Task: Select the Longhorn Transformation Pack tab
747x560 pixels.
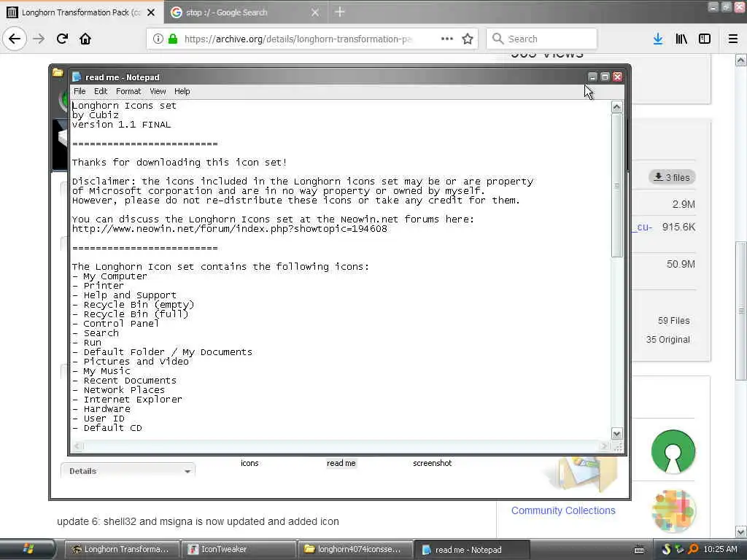Action: [x=81, y=12]
